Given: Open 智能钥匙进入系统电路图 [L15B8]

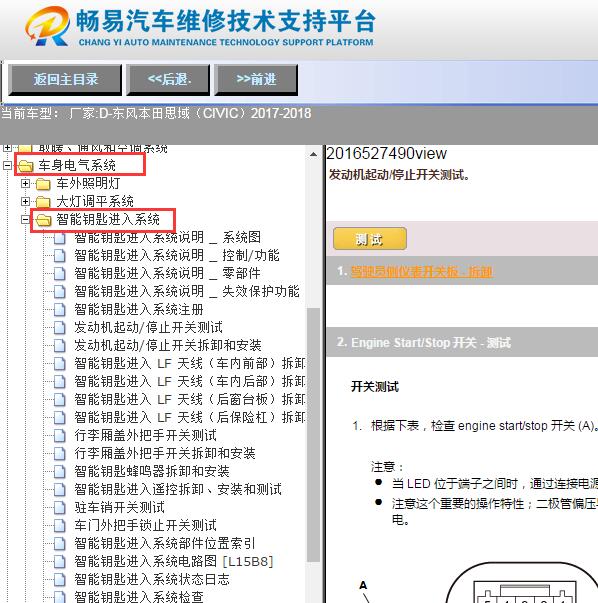Looking at the screenshot, I should click(x=174, y=561).
